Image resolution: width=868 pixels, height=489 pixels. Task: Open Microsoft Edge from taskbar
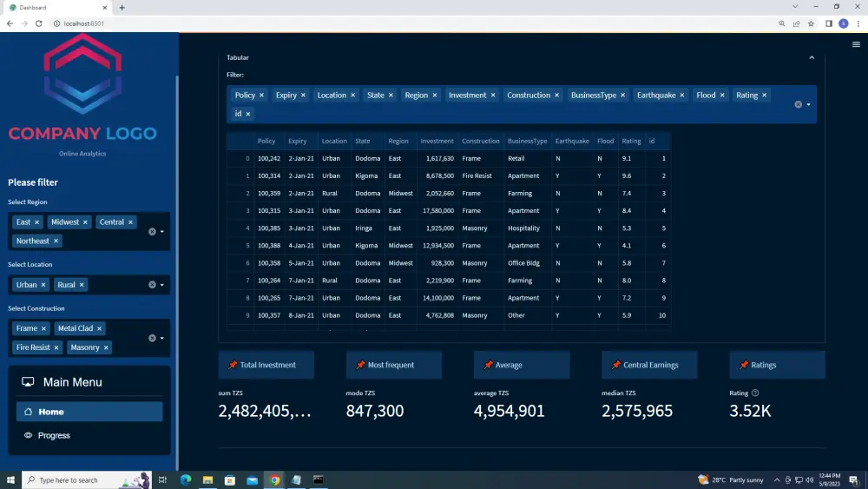coord(186,479)
